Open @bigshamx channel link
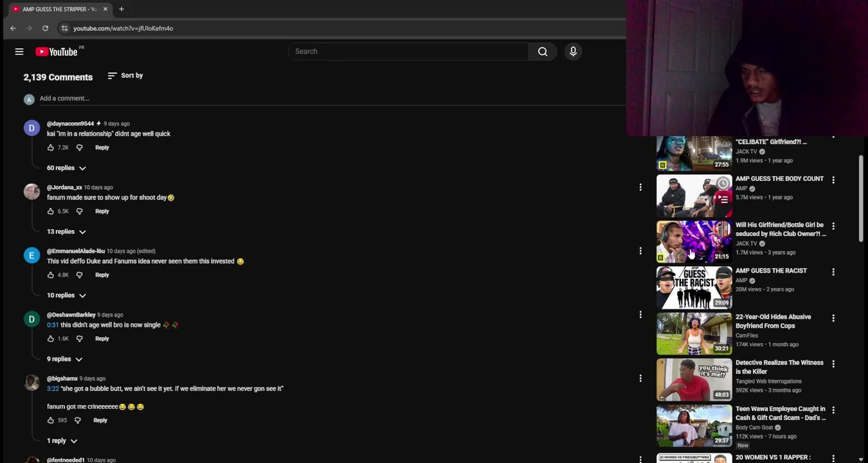The width and height of the screenshot is (868, 463). (x=62, y=379)
